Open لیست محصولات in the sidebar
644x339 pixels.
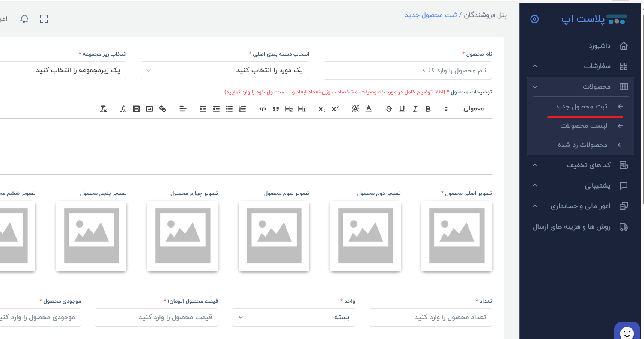(x=584, y=126)
